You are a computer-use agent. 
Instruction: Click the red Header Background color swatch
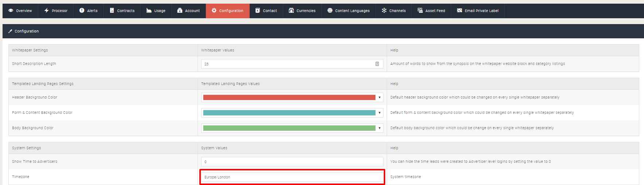(x=289, y=97)
